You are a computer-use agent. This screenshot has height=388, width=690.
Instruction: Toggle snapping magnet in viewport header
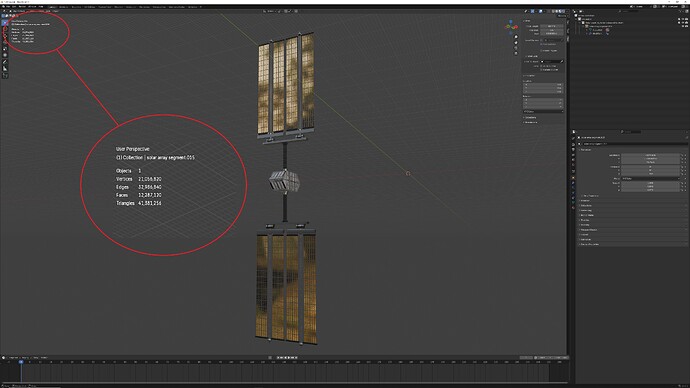point(285,11)
